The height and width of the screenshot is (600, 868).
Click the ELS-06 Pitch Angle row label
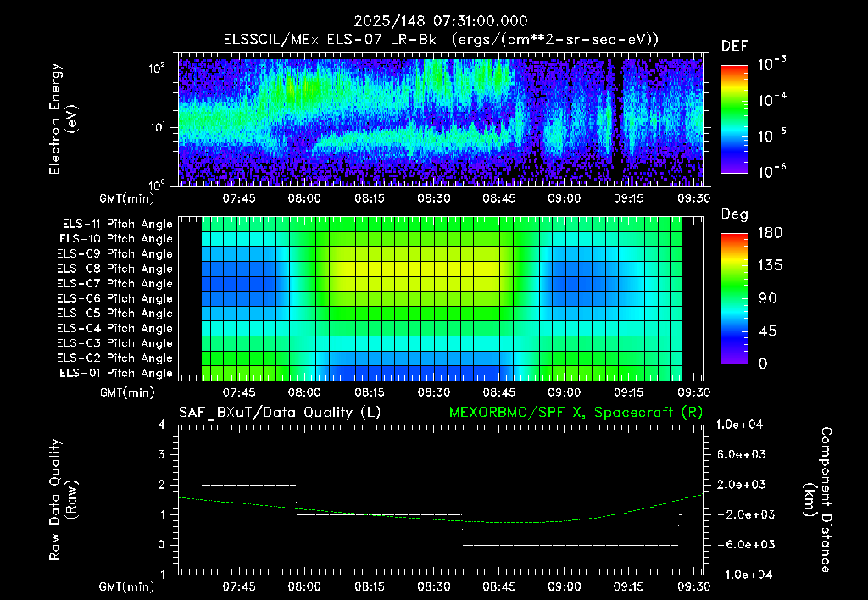tap(115, 298)
